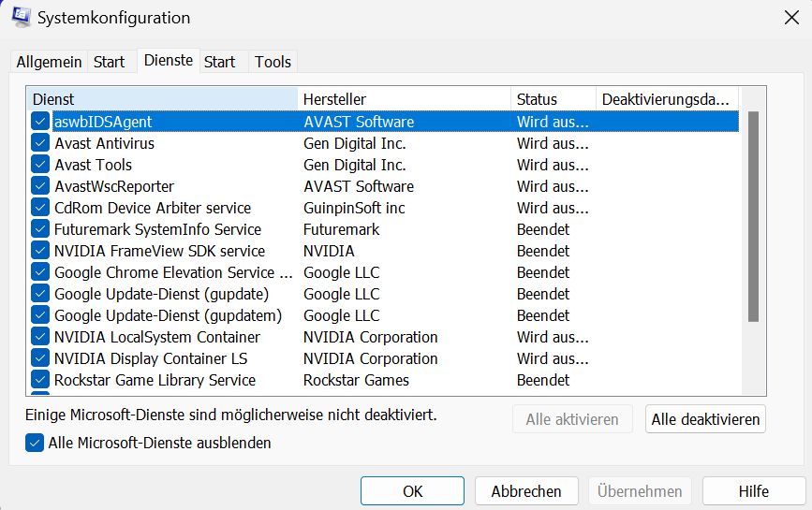
Task: Toggle the Avast Antivirus checkbox
Action: point(40,143)
